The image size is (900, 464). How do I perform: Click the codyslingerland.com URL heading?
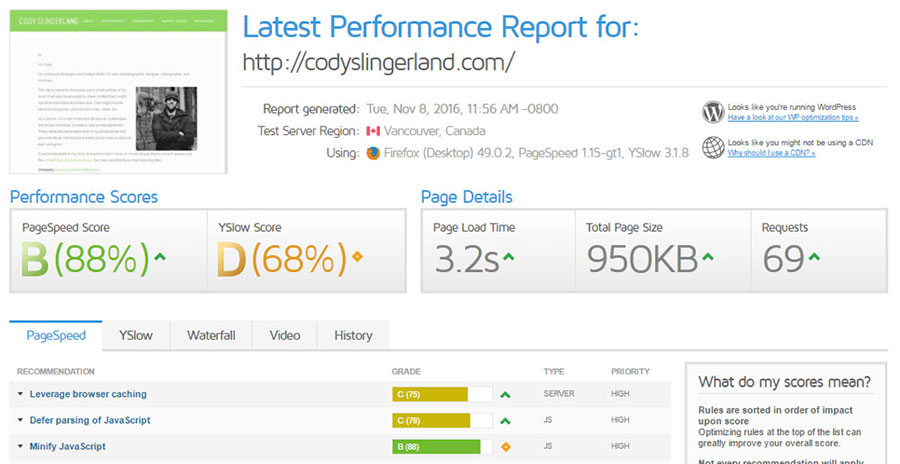[x=378, y=62]
